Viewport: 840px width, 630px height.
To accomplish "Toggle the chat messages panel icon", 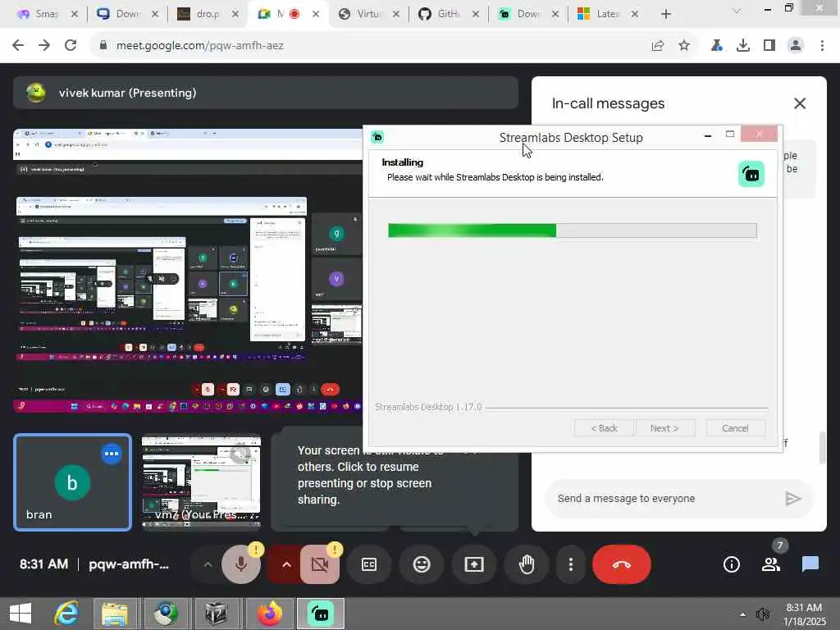I will click(x=810, y=564).
